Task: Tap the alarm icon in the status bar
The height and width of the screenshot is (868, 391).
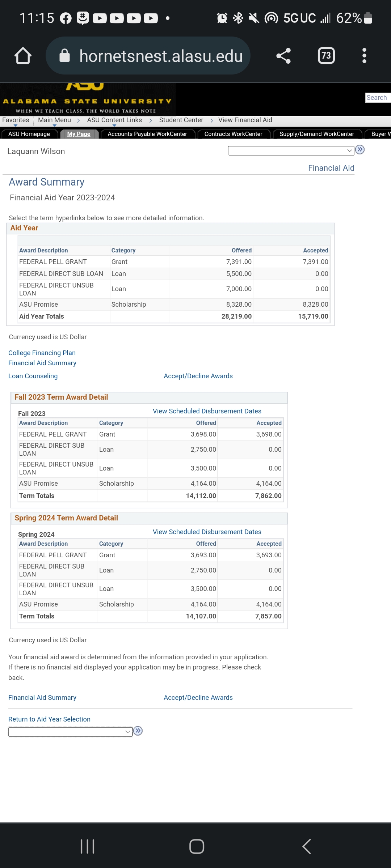Action: pyautogui.click(x=222, y=18)
